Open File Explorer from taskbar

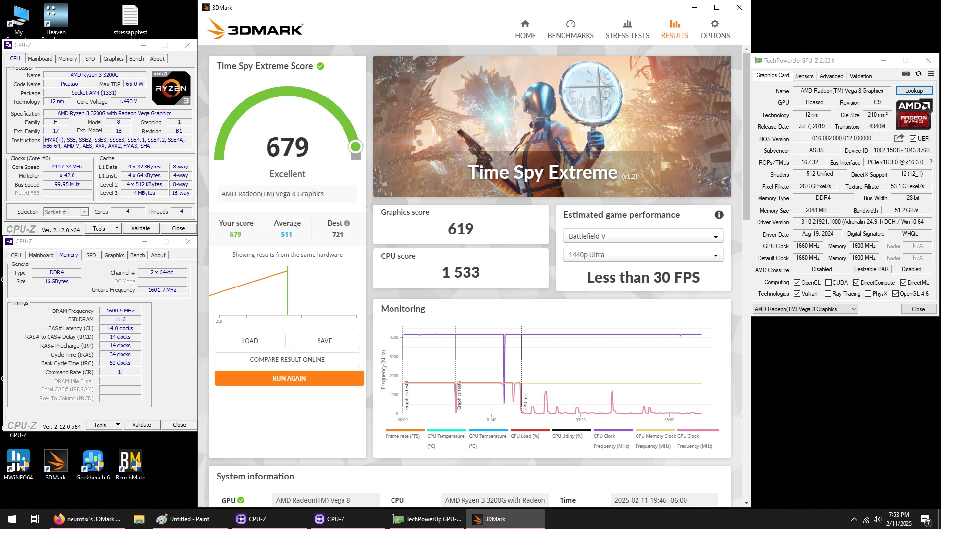(139, 519)
